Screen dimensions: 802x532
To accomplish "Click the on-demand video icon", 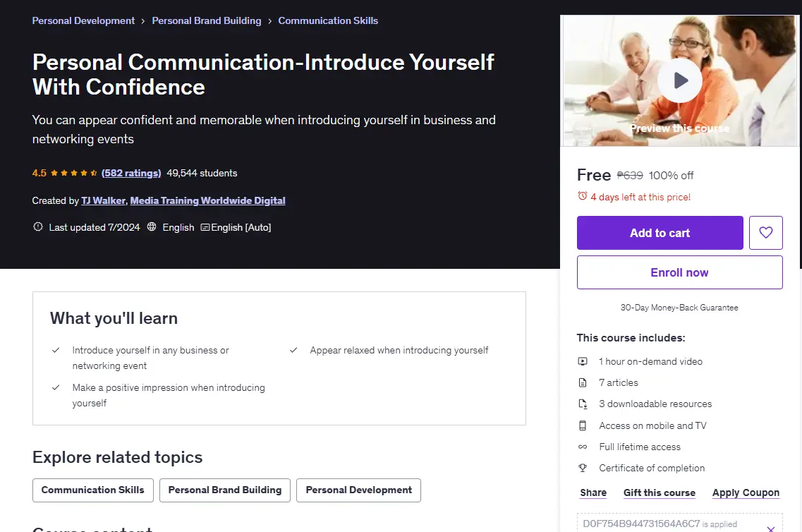I will pos(583,361).
